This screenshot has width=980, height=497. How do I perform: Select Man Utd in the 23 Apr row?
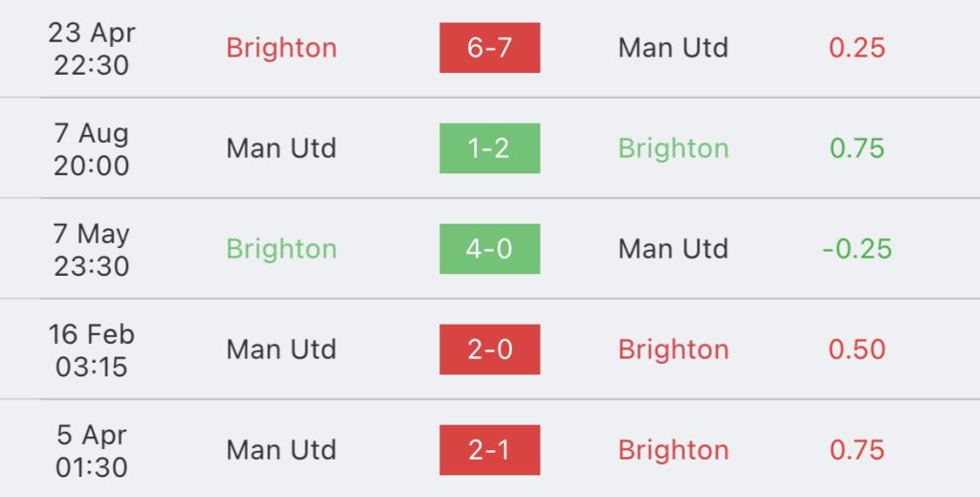673,48
